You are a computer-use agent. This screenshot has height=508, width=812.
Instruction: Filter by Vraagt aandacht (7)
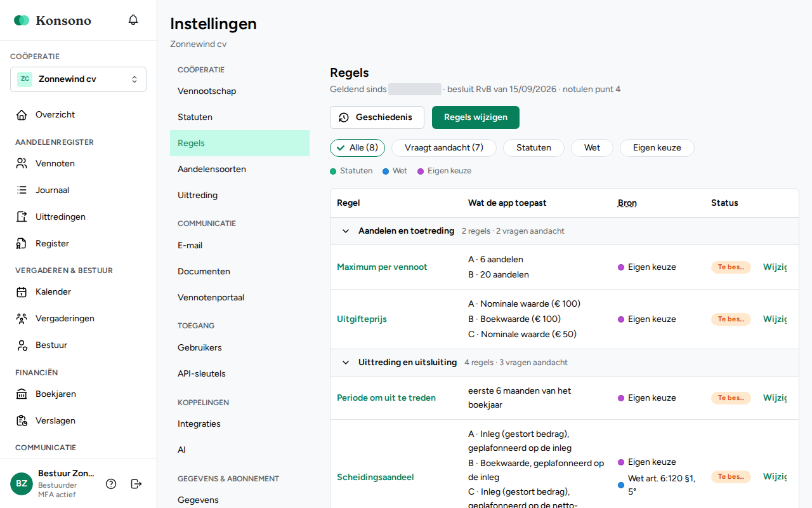click(444, 148)
